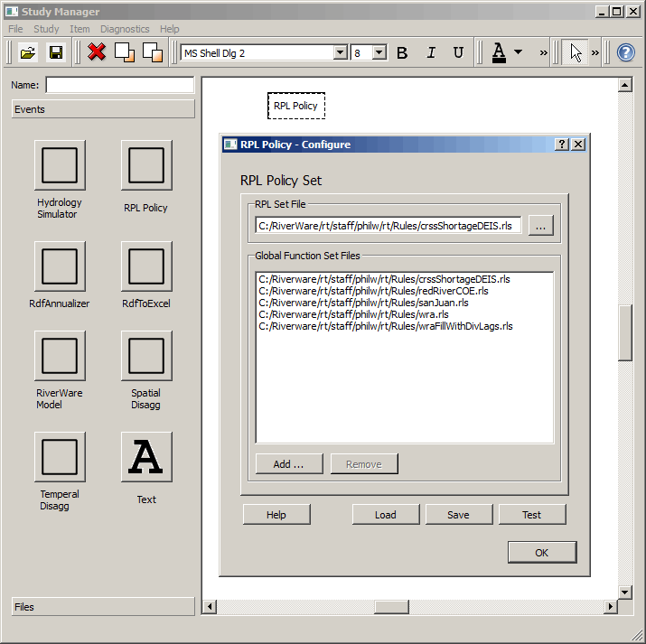
Task: Expand the pointer toolbar overflow chevron
Action: tap(595, 52)
